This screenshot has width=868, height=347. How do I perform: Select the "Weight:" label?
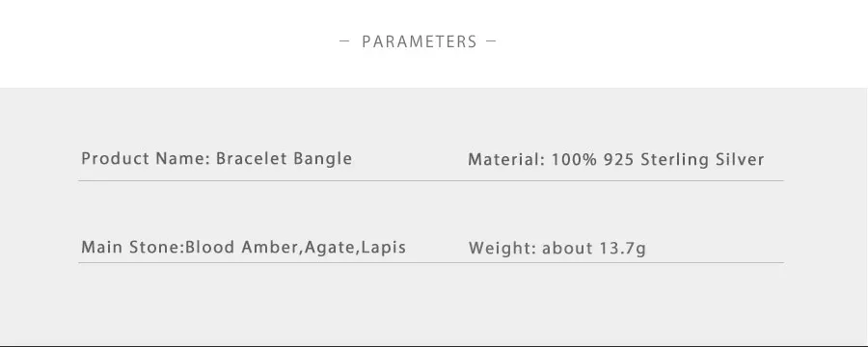click(x=502, y=248)
